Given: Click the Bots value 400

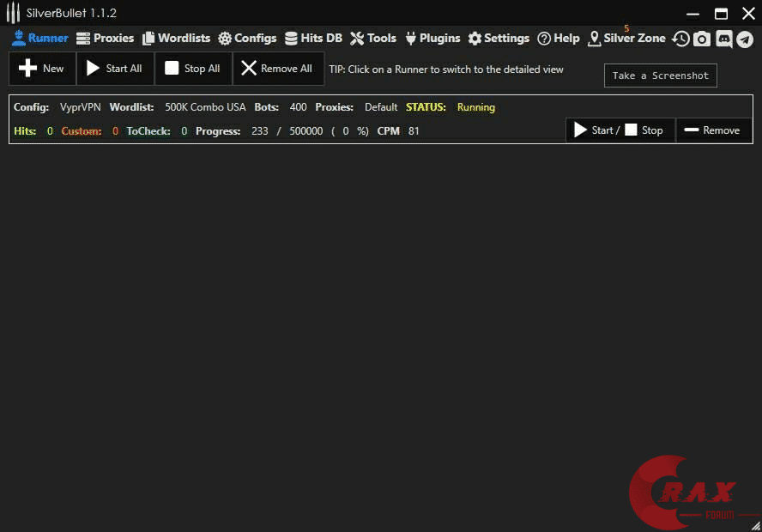Looking at the screenshot, I should point(298,107).
